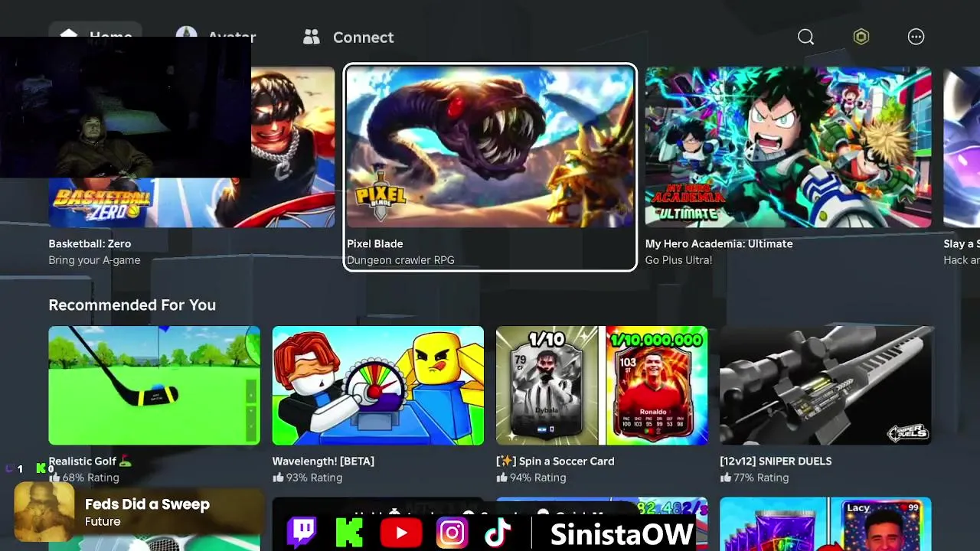Open the partially visible Slay a S game title
Viewport: 980px width, 551px height.
962,243
